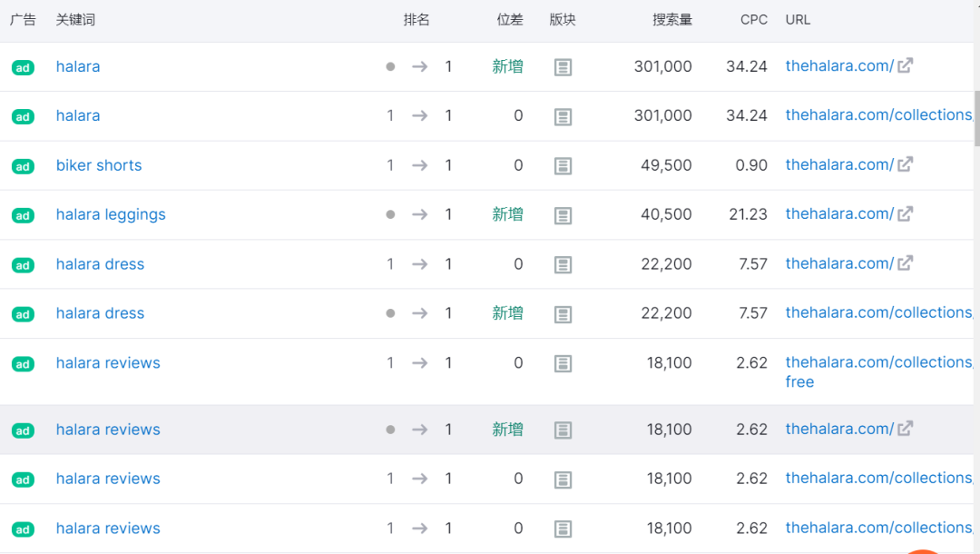The image size is (980, 554).
Task: Click the SERP features icon in the "biker shorts" row
Action: tap(563, 165)
